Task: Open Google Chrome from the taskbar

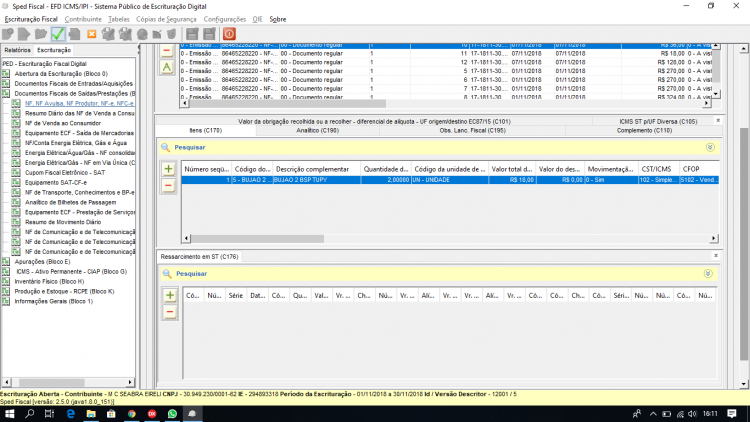Action: (x=132, y=414)
